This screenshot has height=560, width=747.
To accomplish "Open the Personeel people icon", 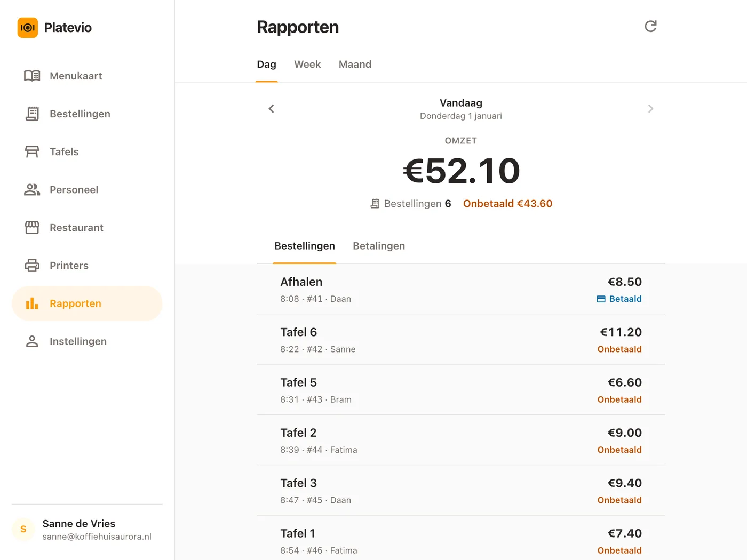I will pyautogui.click(x=32, y=189).
